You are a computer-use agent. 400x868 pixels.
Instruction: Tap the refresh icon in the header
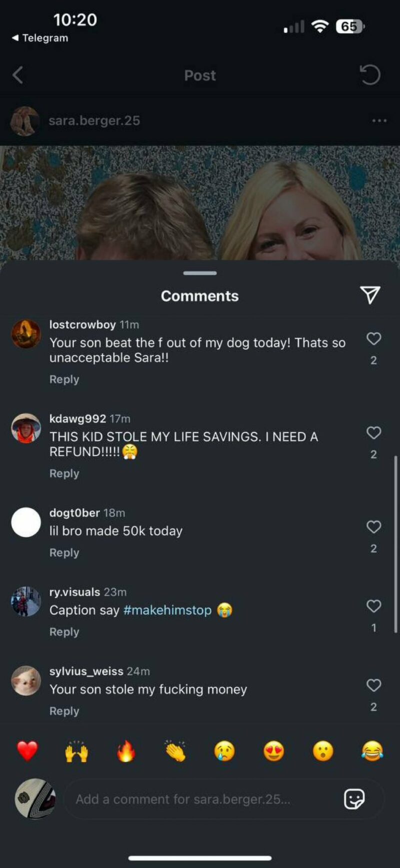pyautogui.click(x=370, y=75)
